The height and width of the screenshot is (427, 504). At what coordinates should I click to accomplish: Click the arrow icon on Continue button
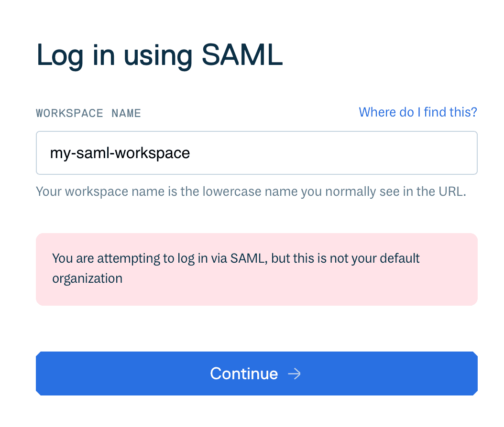295,374
